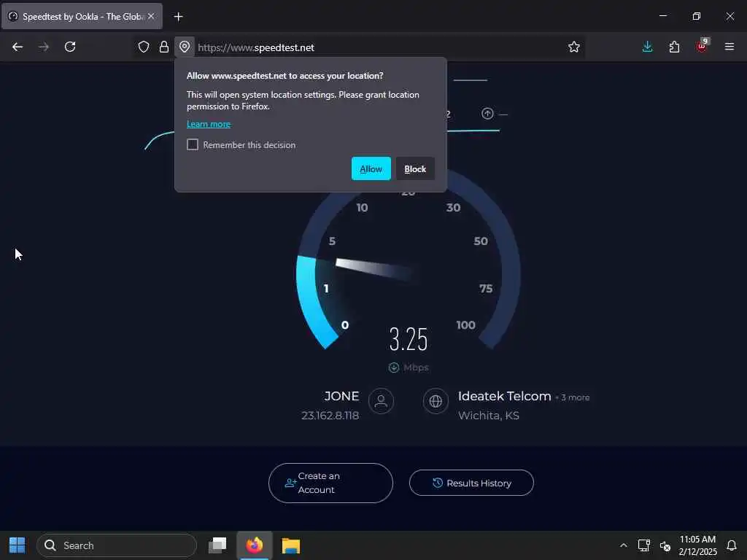Viewport: 747px width, 560px height.
Task: Open the clock showing 11:05 AM
Action: coord(697,545)
